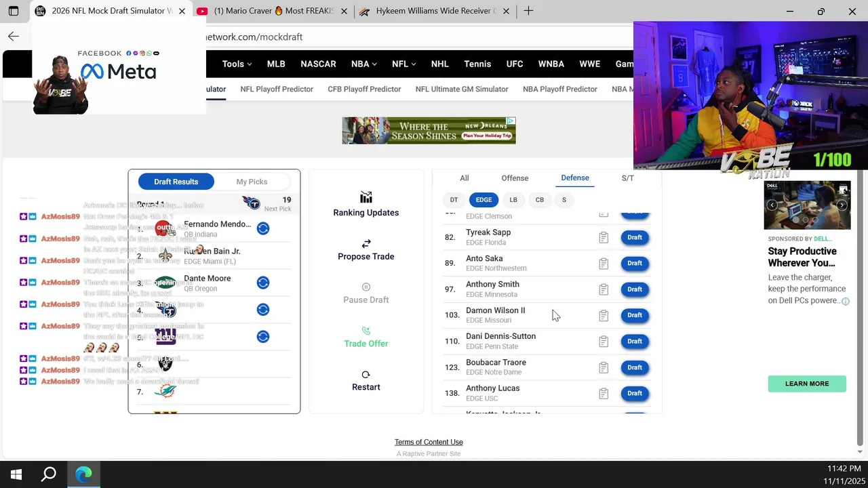Click the Saints logo at pick 2
The width and height of the screenshot is (868, 488).
coord(165,256)
